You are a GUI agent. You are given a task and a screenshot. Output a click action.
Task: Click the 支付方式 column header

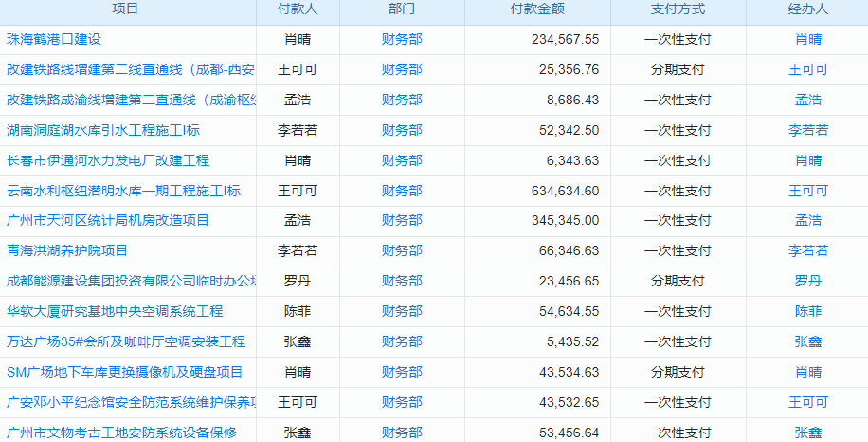(678, 9)
